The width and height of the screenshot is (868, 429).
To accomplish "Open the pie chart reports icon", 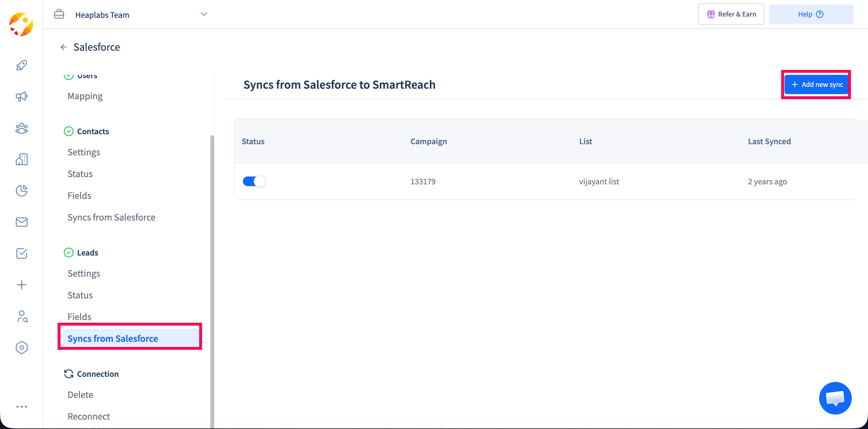I will (x=22, y=191).
